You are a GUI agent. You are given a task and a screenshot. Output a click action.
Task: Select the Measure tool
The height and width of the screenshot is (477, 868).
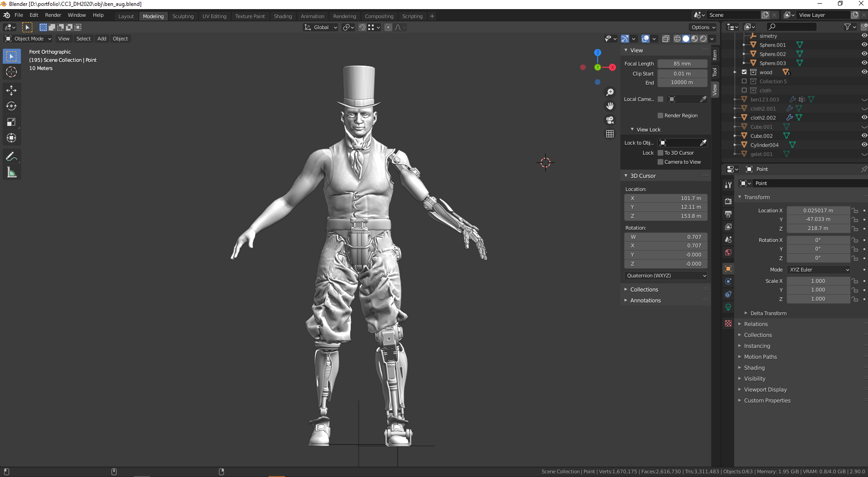pyautogui.click(x=11, y=172)
